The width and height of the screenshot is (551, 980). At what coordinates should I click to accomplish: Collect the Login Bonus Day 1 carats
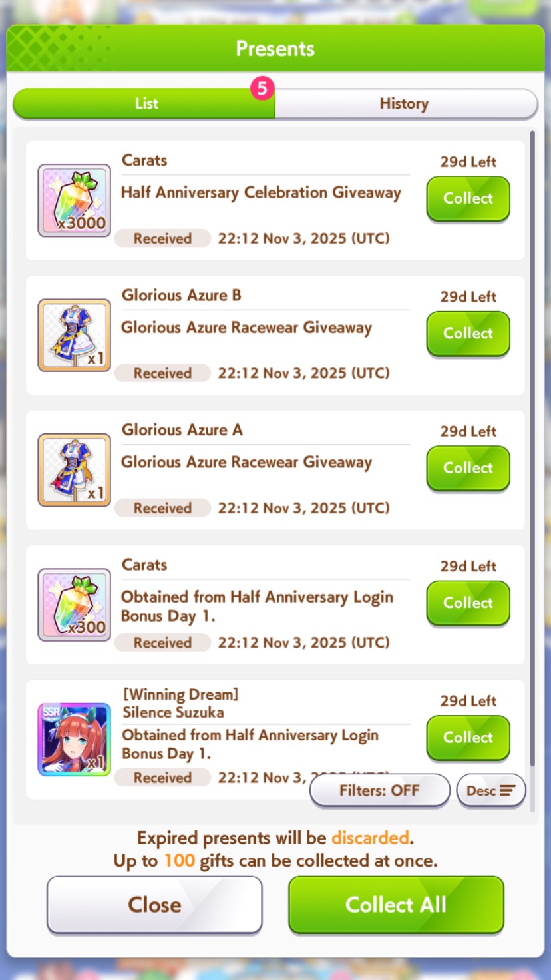tap(468, 603)
